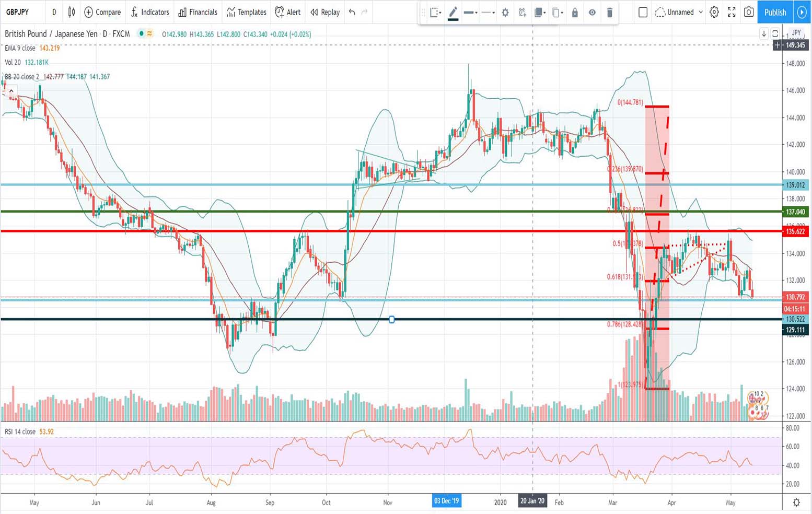This screenshot has height=514, width=812.
Task: Open the Financials menu
Action: point(198,12)
